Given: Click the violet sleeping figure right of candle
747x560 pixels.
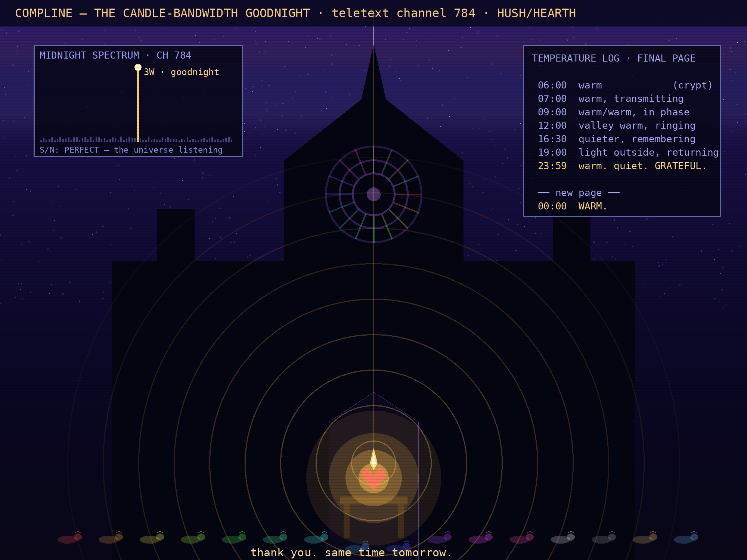Looking at the screenshot, I should 440,538.
